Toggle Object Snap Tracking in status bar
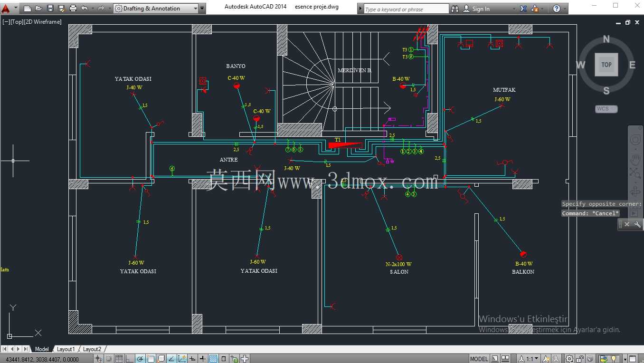 (171, 359)
